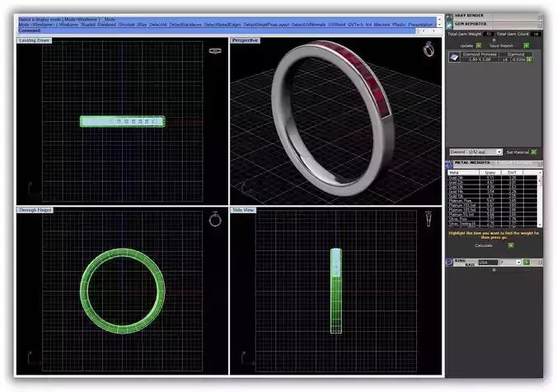
Task: Click the Ring Rail panel icon
Action: click(x=449, y=262)
